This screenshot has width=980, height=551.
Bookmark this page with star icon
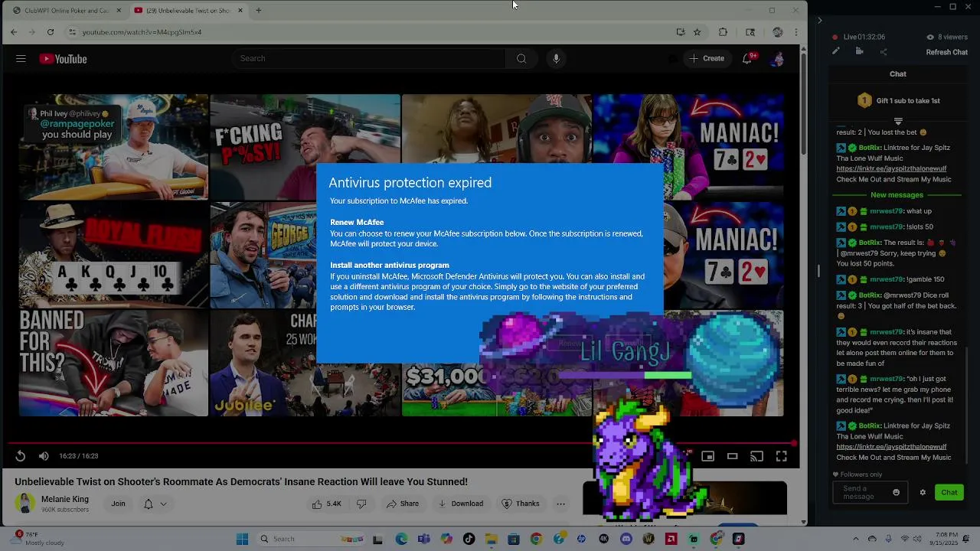coord(697,32)
